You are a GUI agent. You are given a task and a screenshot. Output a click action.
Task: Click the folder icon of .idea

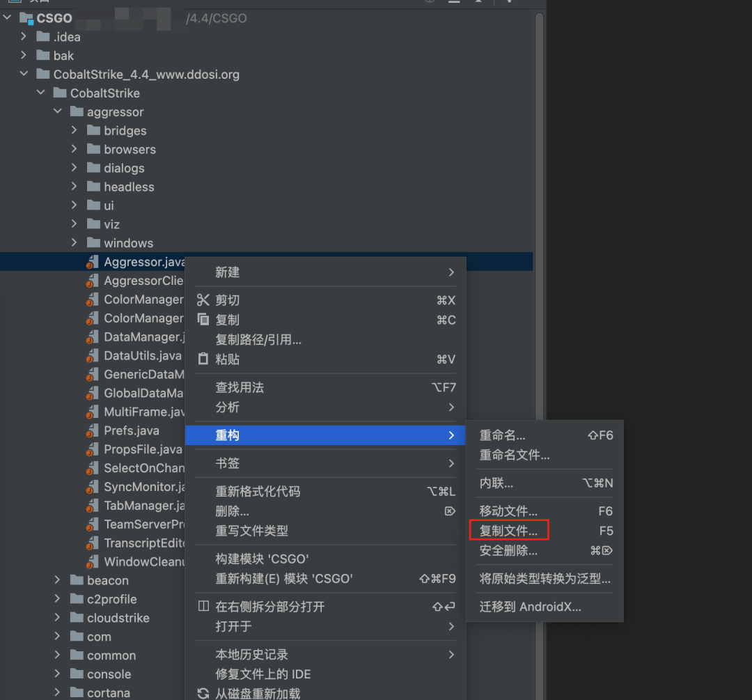point(43,36)
